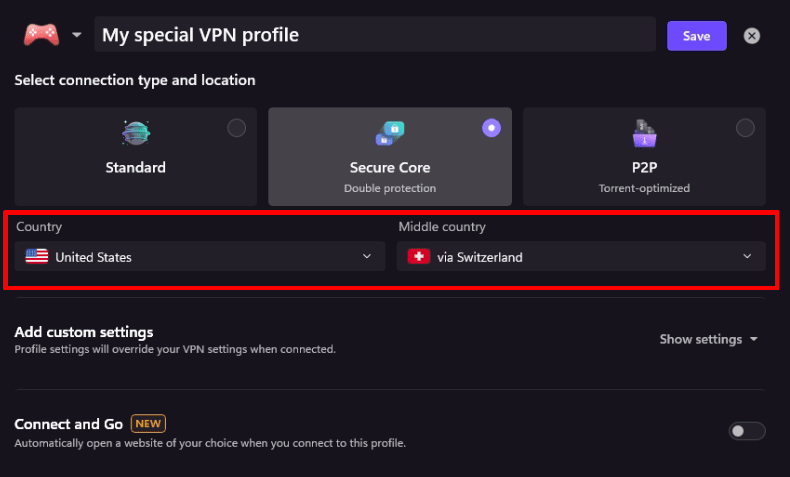Enable the Connect and Go toggle
Viewport: 790px width, 477px height.
pyautogui.click(x=747, y=431)
